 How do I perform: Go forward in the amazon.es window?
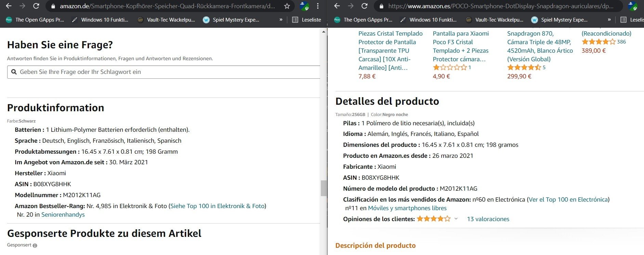[x=351, y=6]
